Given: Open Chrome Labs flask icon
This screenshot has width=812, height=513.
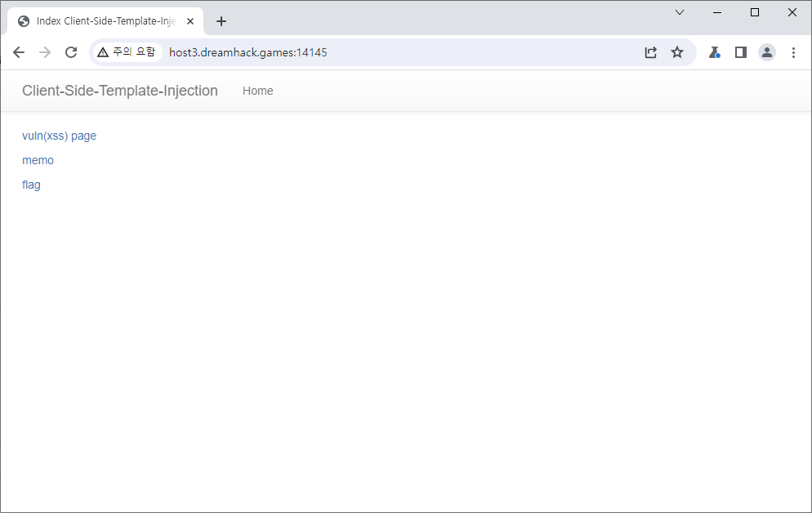Looking at the screenshot, I should pyautogui.click(x=715, y=52).
